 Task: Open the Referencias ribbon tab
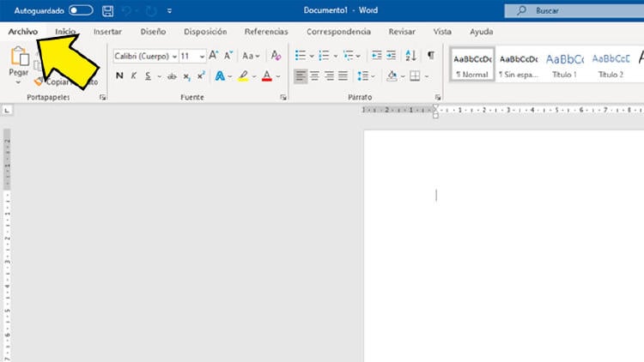(266, 32)
